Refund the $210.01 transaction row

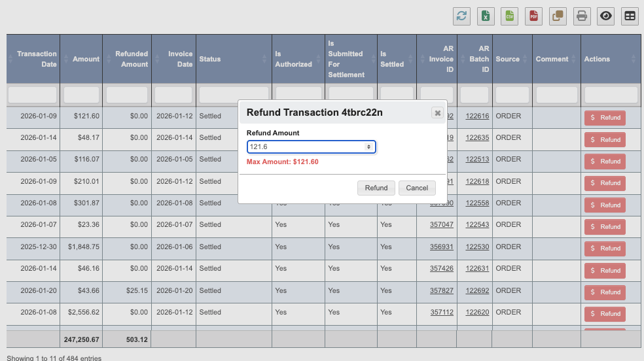tap(605, 183)
